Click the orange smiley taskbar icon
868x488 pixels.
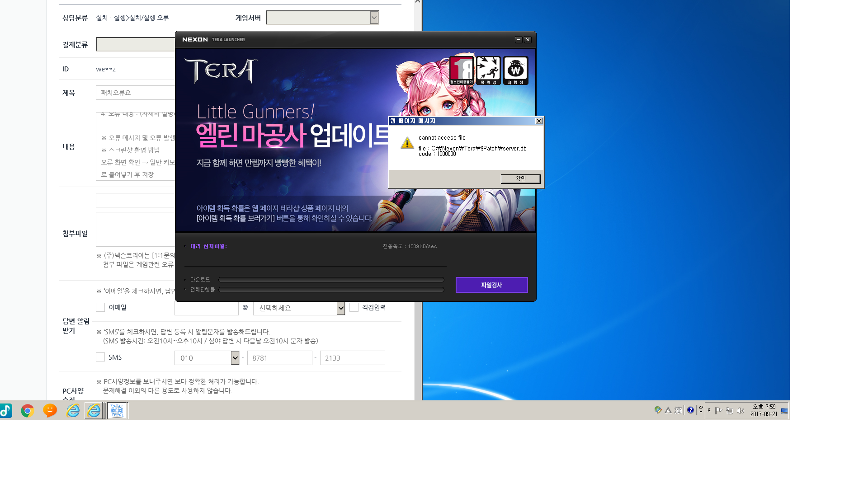pyautogui.click(x=50, y=410)
